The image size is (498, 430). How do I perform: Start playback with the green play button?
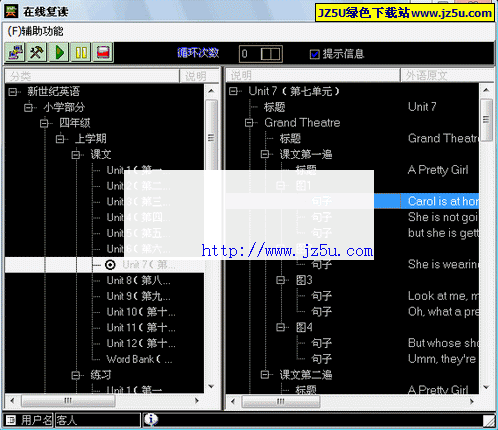59,53
